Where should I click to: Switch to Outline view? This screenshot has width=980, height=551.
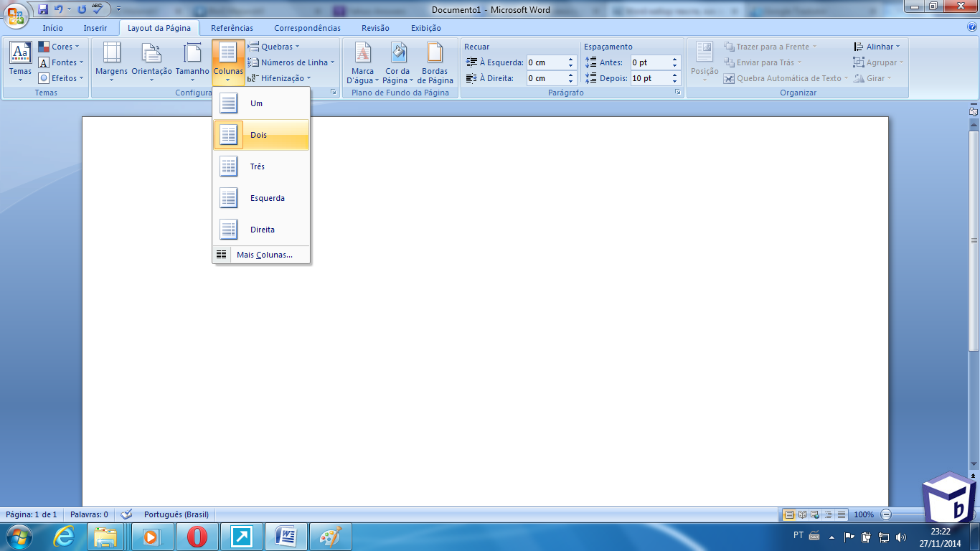point(829,514)
